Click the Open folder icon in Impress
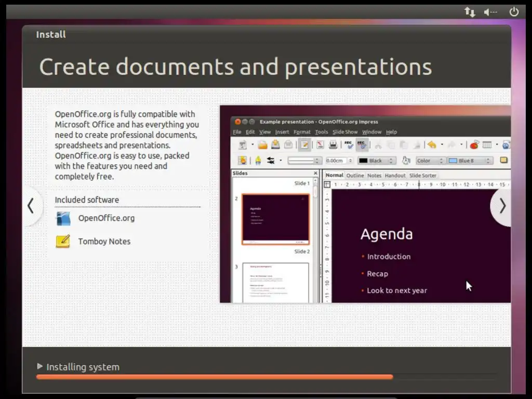 262,145
